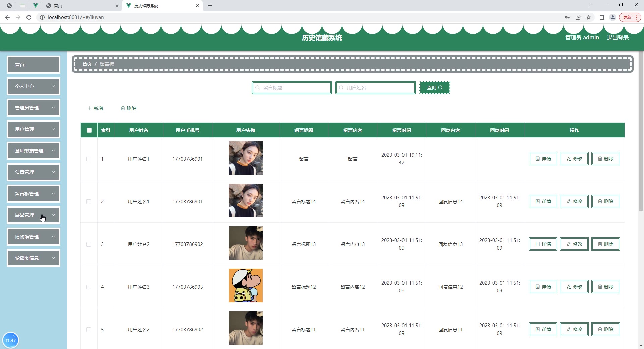Open the 首页 sidebar menu item
Viewport: 644px width, 349px height.
tap(34, 65)
